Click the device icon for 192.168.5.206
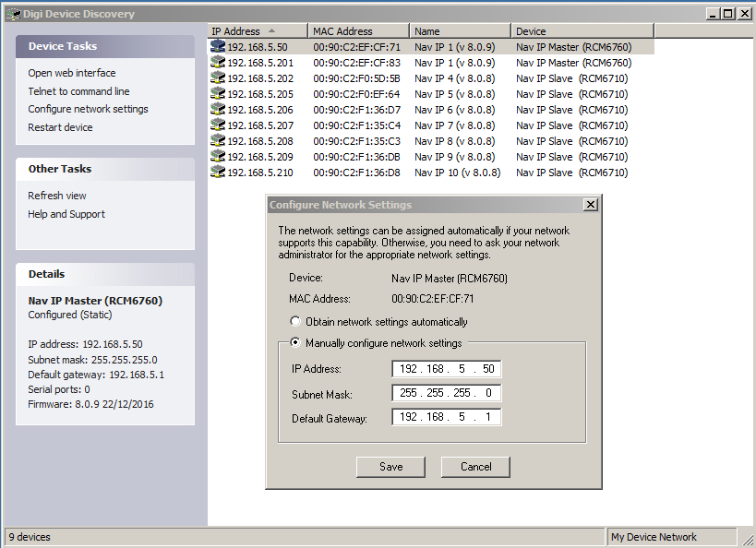The height and width of the screenshot is (548, 756). click(x=218, y=110)
